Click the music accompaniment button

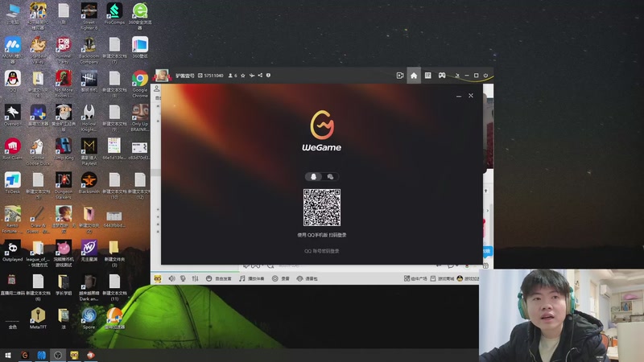[252, 278]
